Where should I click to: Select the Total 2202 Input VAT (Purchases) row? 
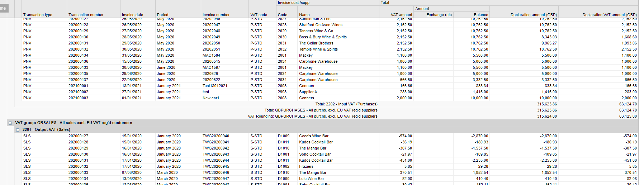coord(326,104)
